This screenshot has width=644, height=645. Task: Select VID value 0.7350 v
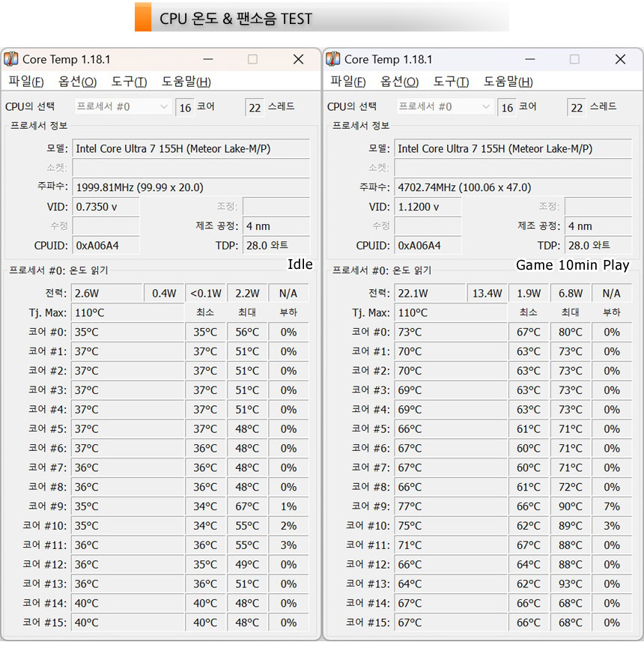[106, 207]
